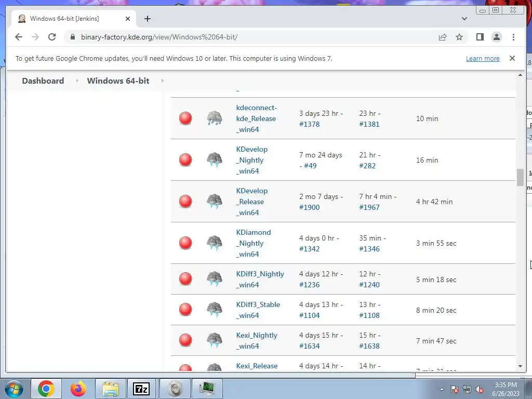Open the Windows 64-bit breadcrumb
Screen dimensions: 532x399
(118, 81)
